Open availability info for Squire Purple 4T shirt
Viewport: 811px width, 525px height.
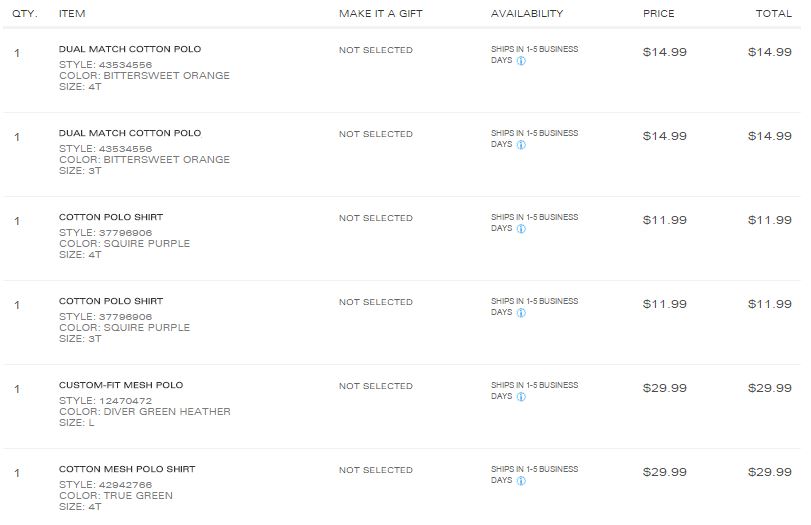(522, 229)
